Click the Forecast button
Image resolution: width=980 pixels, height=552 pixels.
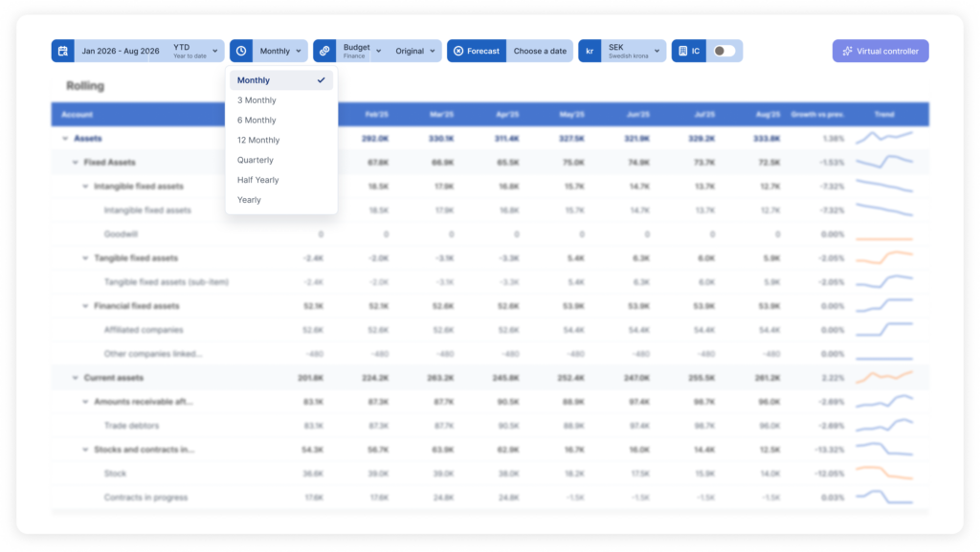(477, 52)
